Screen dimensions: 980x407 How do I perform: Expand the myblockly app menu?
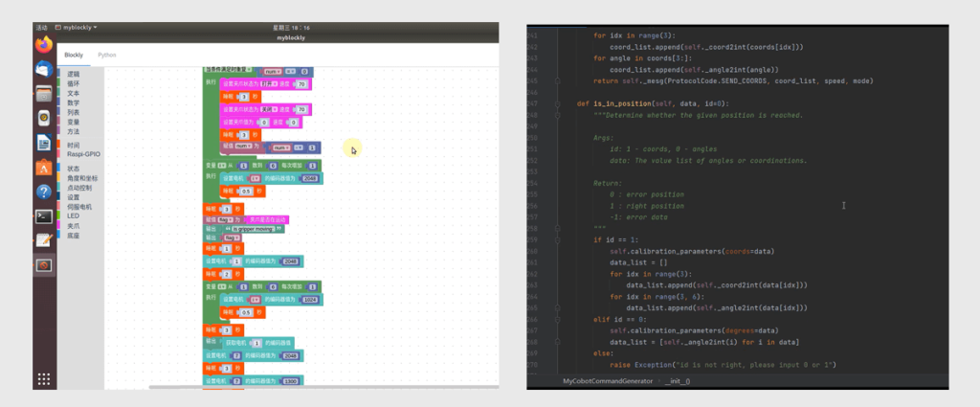[77, 28]
